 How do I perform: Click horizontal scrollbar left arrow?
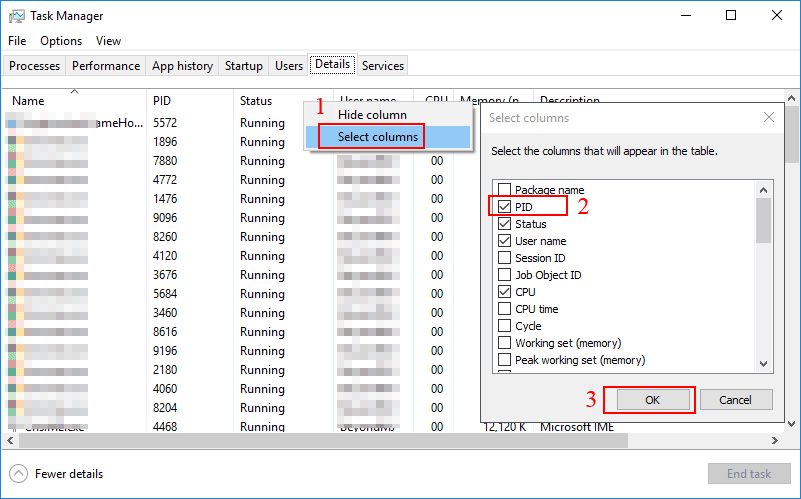point(10,440)
